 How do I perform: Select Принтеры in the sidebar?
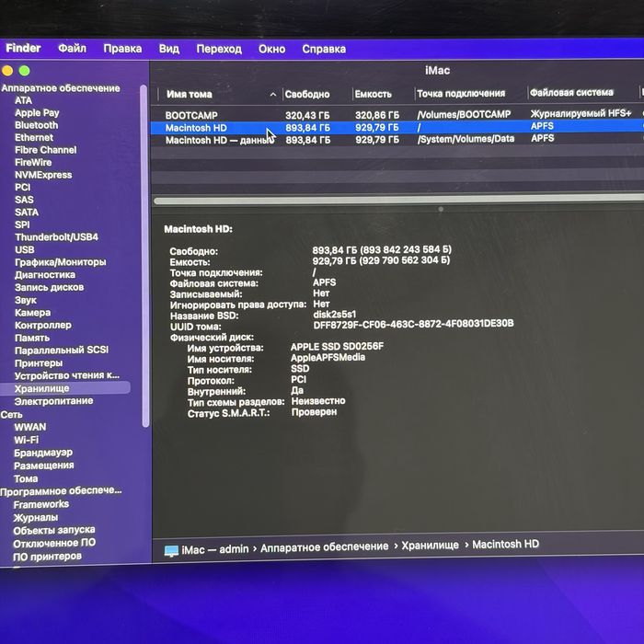(39, 363)
